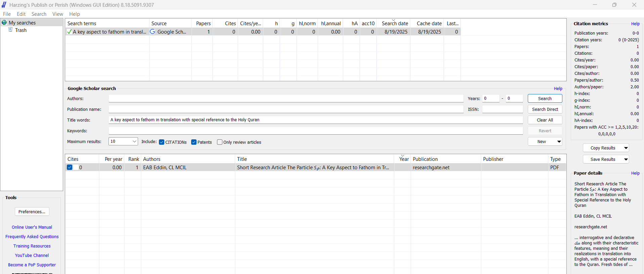This screenshot has height=274, width=644.
Task: Sort results by Rank column header
Action: [x=133, y=159]
